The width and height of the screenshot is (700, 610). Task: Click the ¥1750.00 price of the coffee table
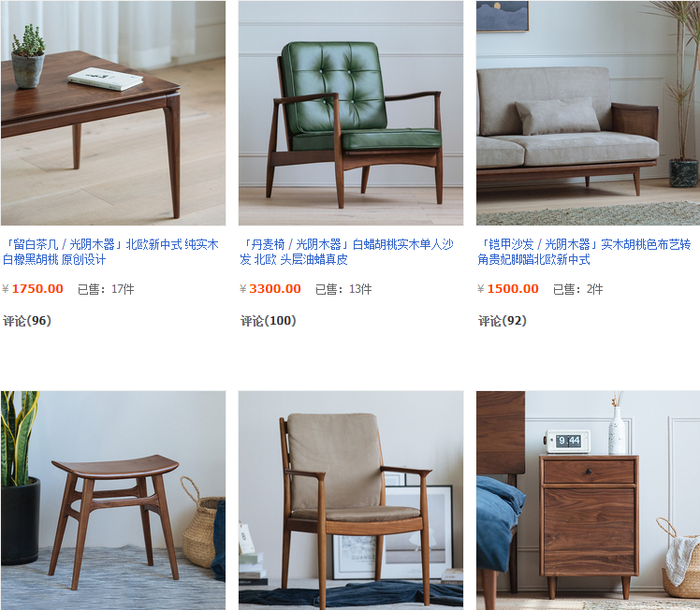(33, 289)
